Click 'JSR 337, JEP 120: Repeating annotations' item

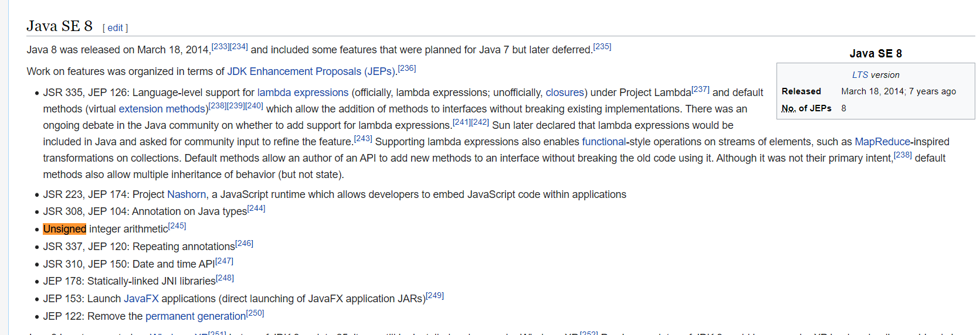pyautogui.click(x=139, y=247)
